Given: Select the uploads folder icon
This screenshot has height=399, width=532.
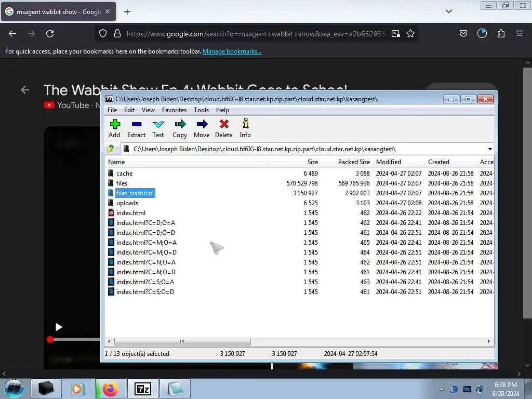Looking at the screenshot, I should coord(111,203).
